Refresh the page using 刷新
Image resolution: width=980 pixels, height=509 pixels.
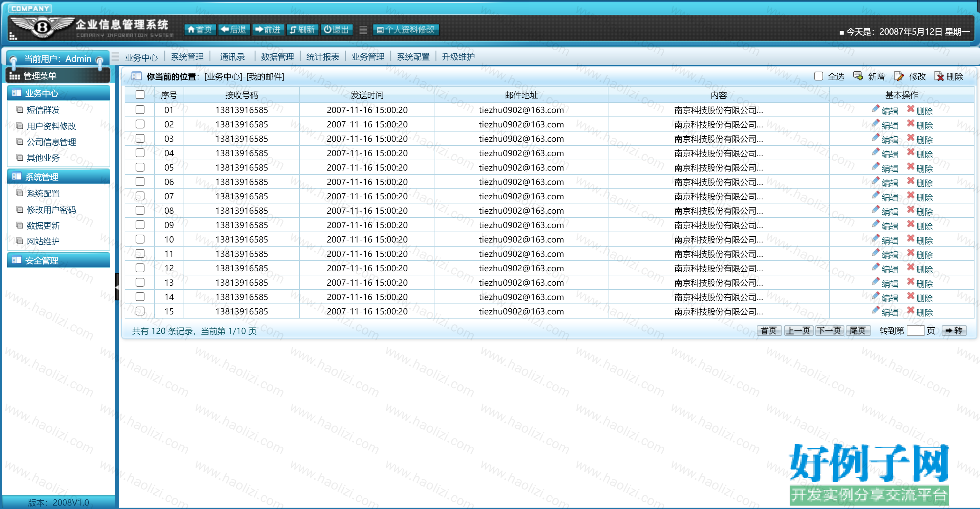point(302,29)
